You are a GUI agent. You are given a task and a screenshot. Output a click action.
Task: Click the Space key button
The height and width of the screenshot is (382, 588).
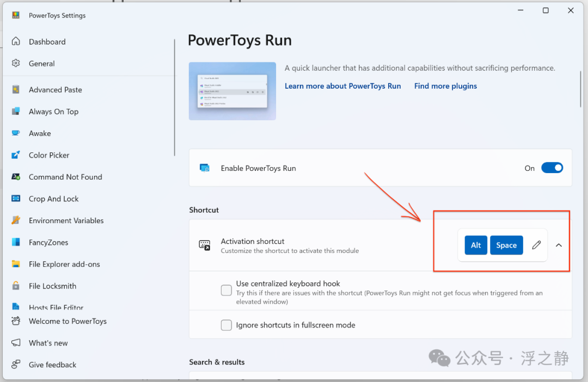pyautogui.click(x=506, y=245)
